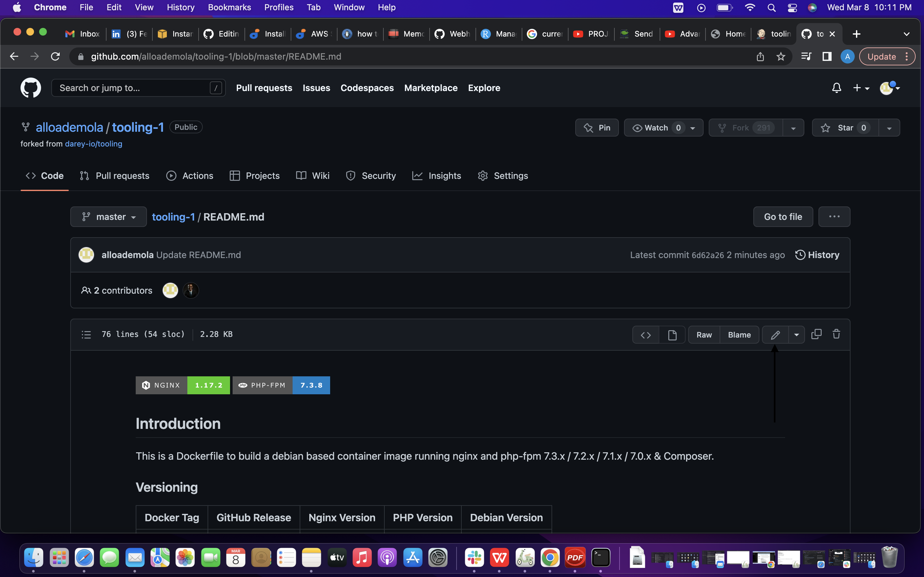Image resolution: width=924 pixels, height=577 pixels.
Task: Edit the README with the pencil icon
Action: [775, 334]
